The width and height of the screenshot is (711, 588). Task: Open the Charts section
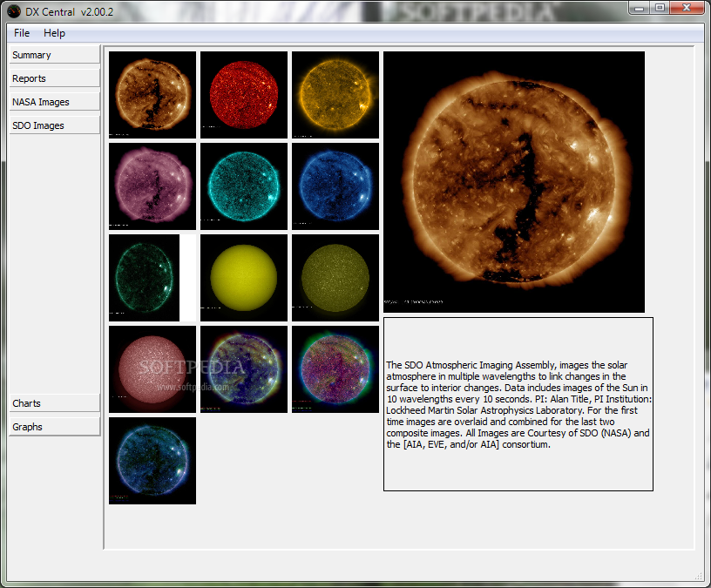click(54, 403)
